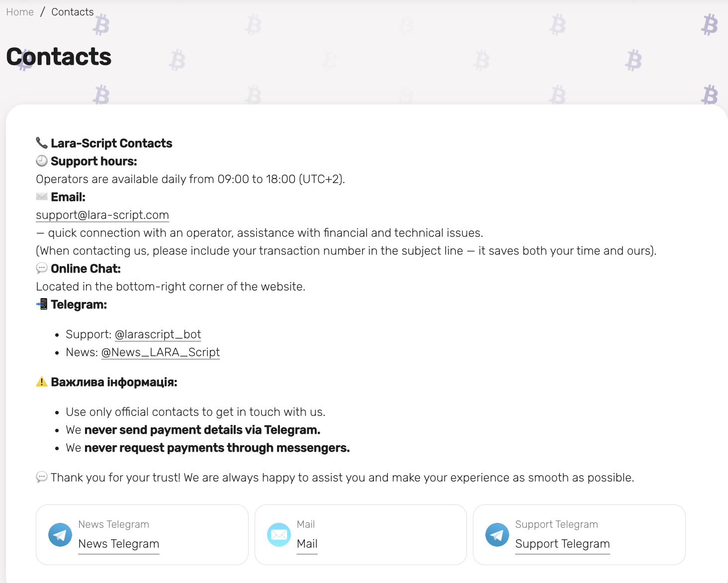Click the News Telegram paper-plane icon
Screen dimensions: 728x583
tap(60, 535)
